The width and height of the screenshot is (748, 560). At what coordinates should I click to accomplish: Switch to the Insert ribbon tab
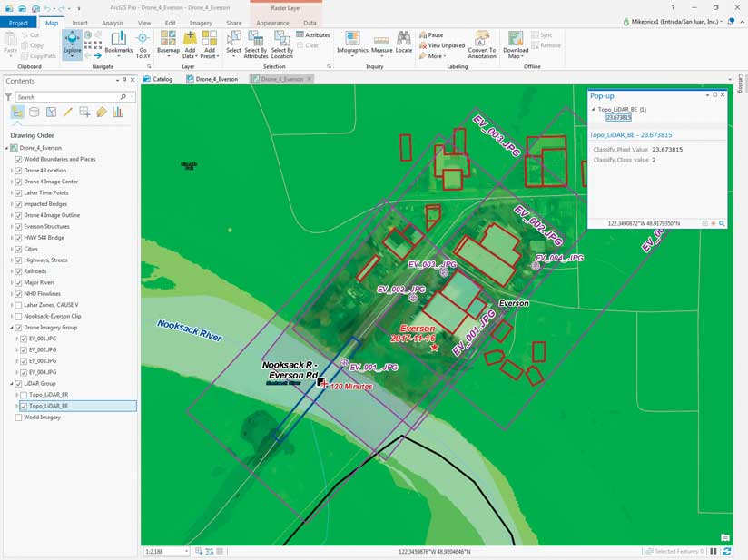click(80, 23)
